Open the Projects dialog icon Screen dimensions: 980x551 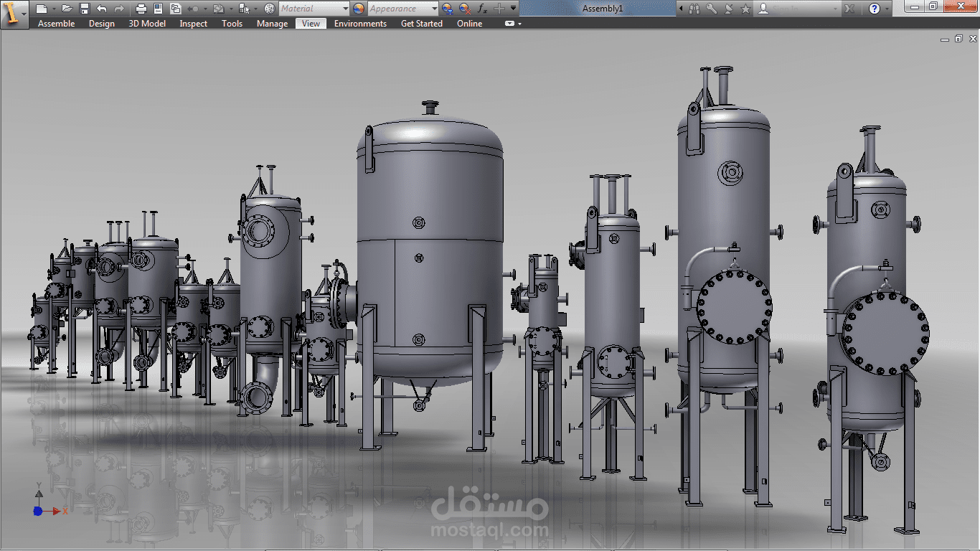click(x=176, y=9)
